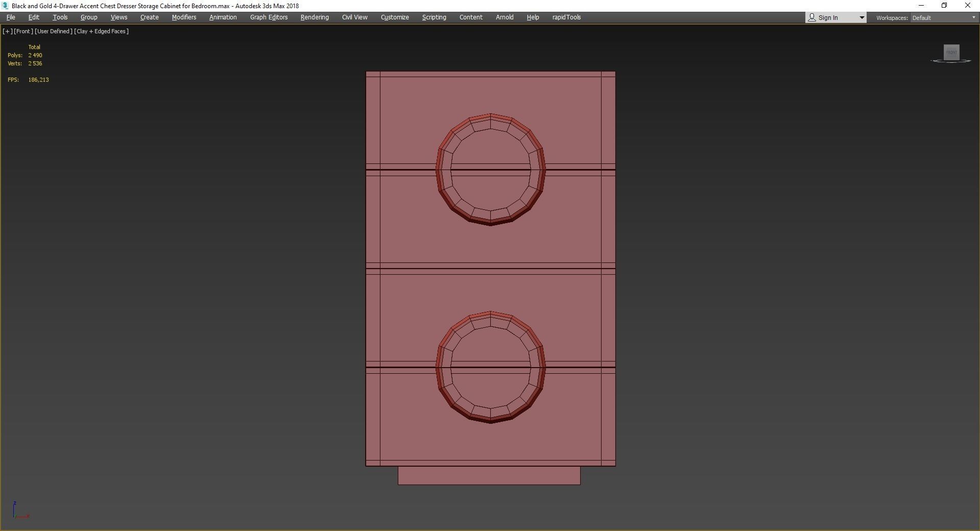Restore down the 3ds Max window
The image size is (980, 531).
click(x=944, y=6)
